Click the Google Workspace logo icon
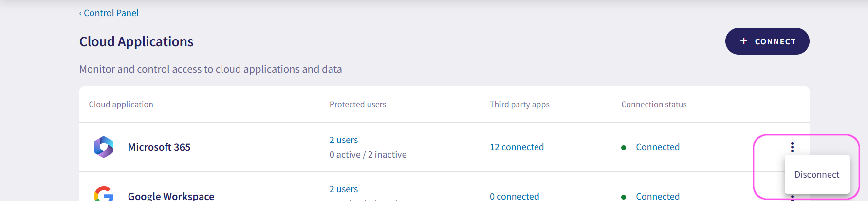The image size is (868, 201). pos(104,194)
